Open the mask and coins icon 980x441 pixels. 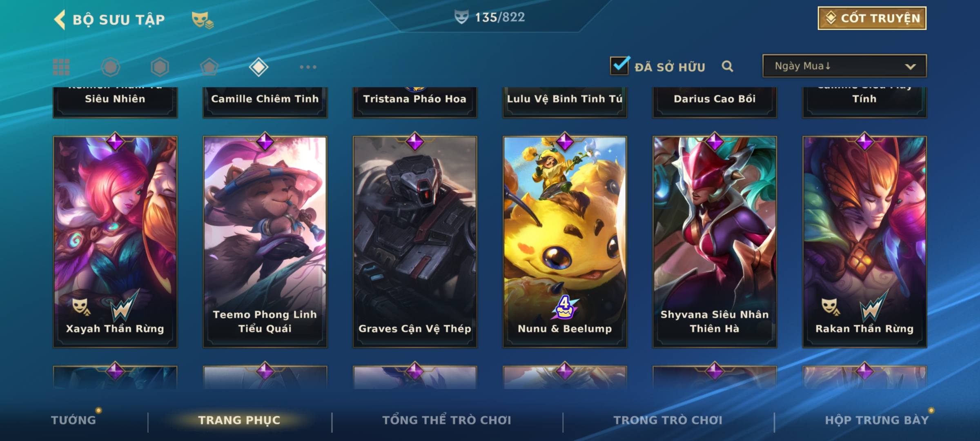point(203,20)
